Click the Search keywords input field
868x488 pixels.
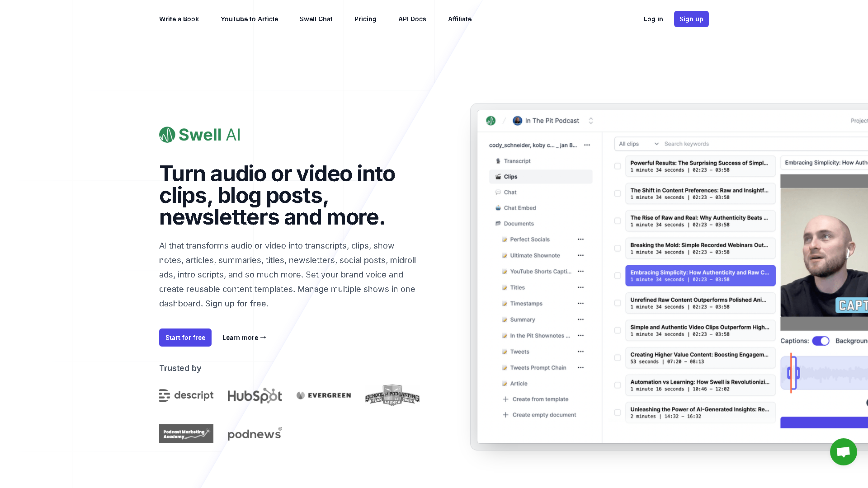705,144
